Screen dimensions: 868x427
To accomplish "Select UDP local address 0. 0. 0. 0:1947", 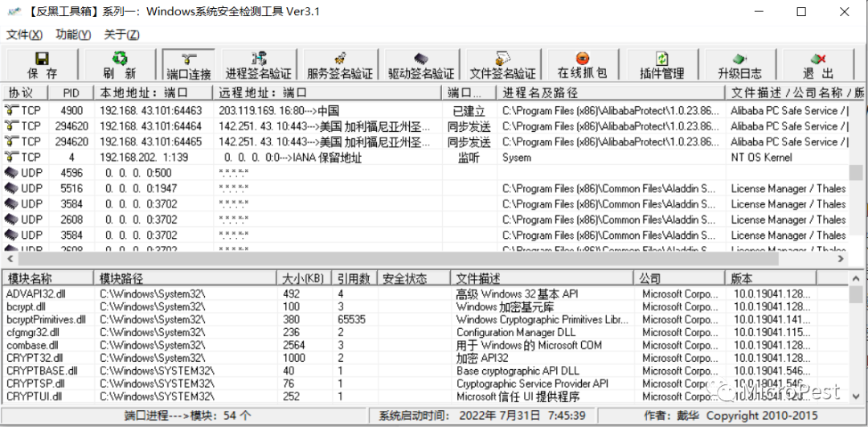I will [x=141, y=188].
